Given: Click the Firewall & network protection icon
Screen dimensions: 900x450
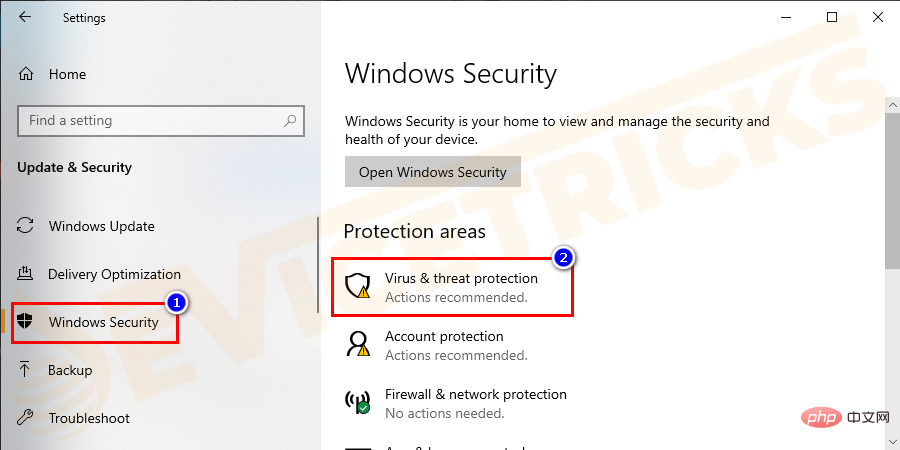Looking at the screenshot, I should (357, 403).
